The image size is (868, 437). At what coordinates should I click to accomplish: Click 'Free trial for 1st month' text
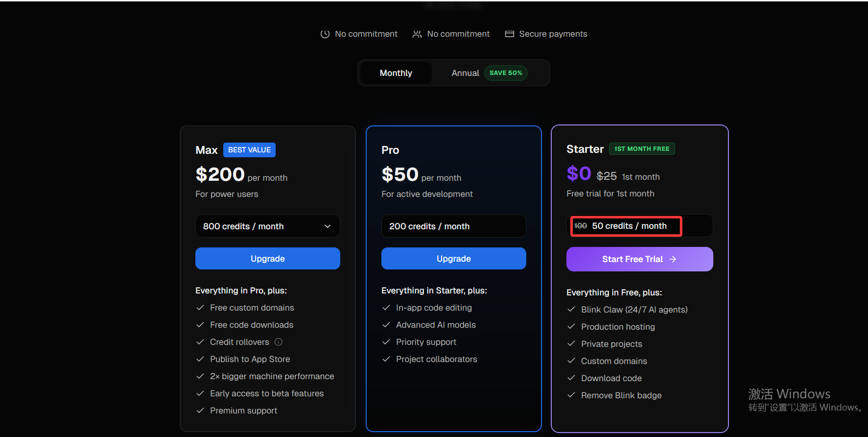click(x=610, y=194)
